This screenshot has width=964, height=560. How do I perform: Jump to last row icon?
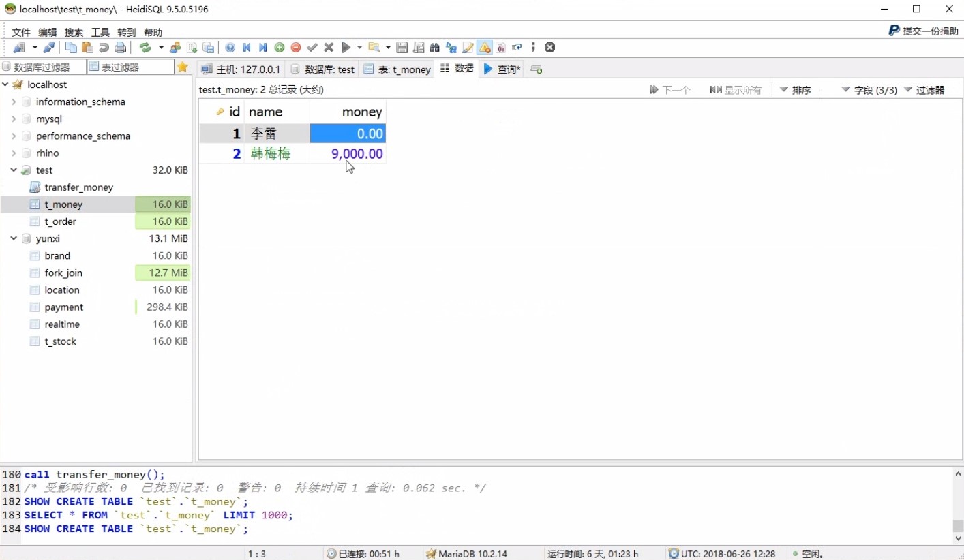point(263,48)
